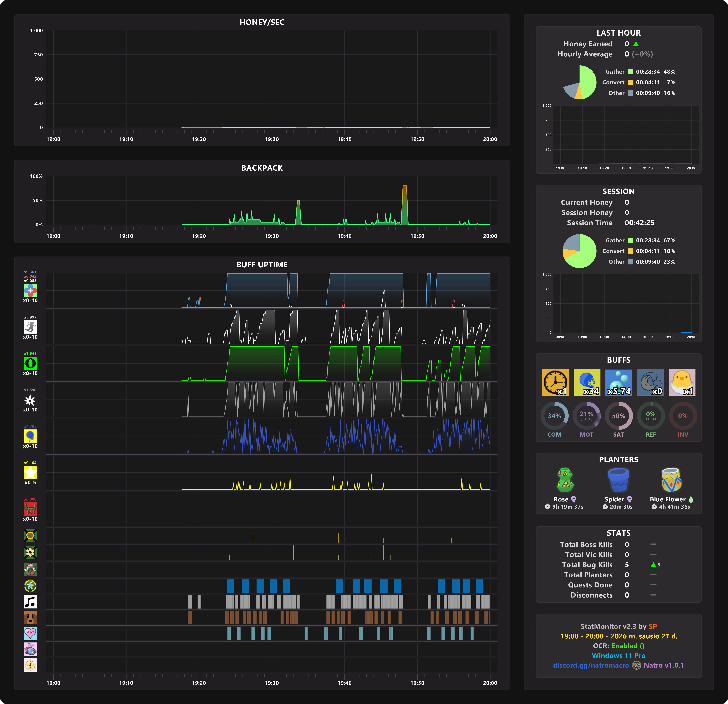Click the green Gather legend swatch in Session
Image resolution: width=728 pixels, height=704 pixels.
click(x=630, y=240)
